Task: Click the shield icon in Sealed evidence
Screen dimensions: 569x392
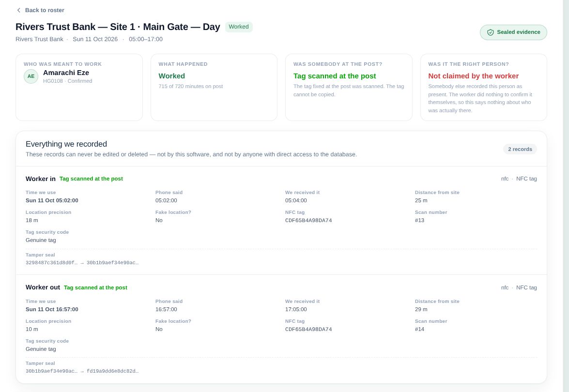Action: point(490,32)
